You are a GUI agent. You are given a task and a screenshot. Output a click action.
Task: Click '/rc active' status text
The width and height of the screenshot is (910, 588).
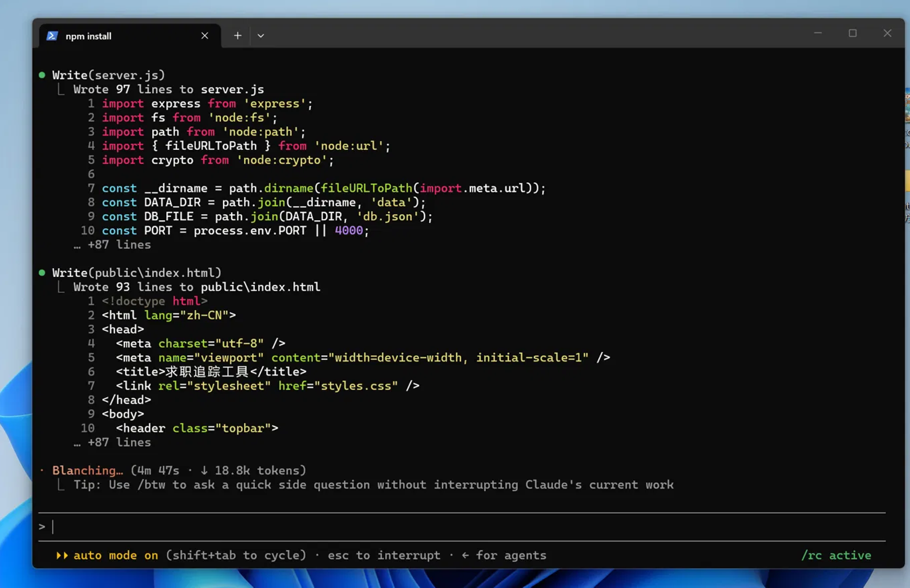(x=836, y=556)
